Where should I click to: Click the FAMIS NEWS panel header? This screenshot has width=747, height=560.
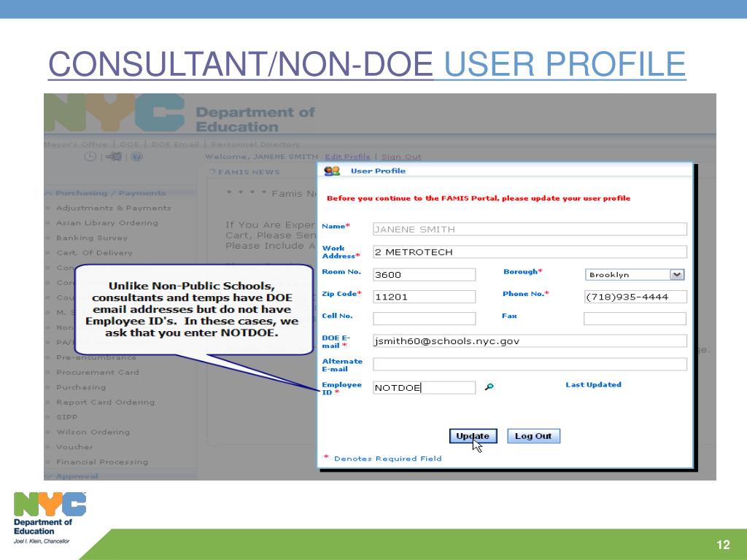point(249,172)
